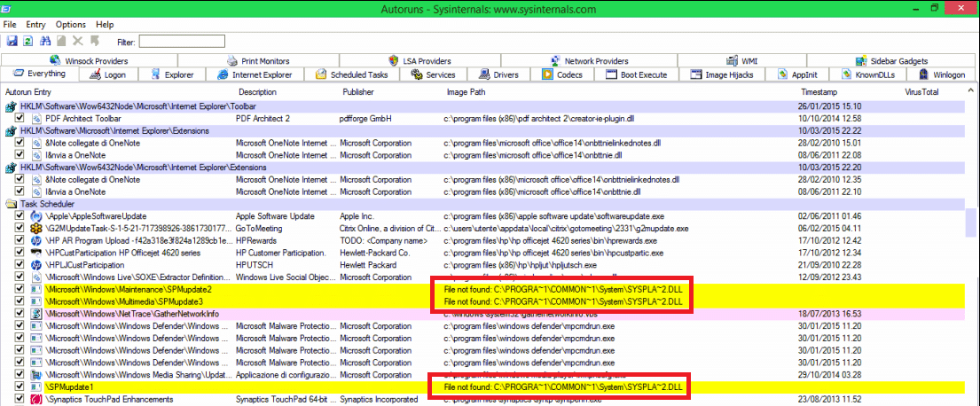The width and height of the screenshot is (980, 406).
Task: Open the File menu
Action: tap(10, 24)
